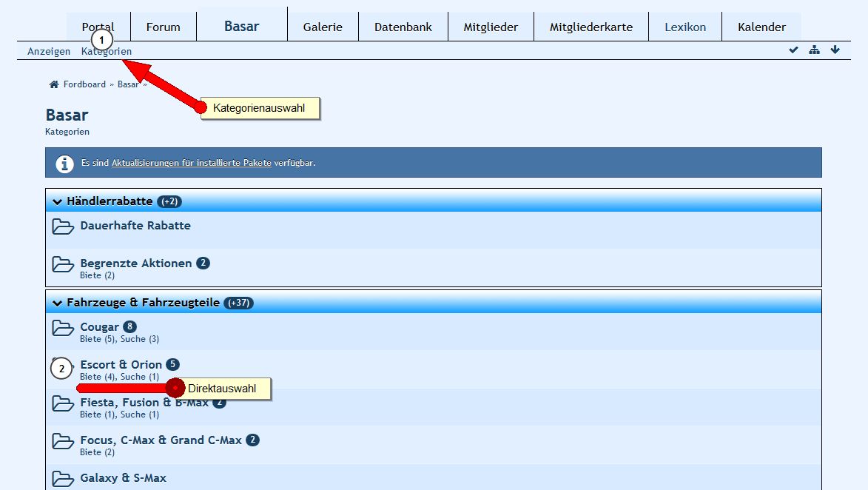This screenshot has width=868, height=490.
Task: Click Fahrzeuge & Fahrzeugteile section heading
Action: (143, 302)
